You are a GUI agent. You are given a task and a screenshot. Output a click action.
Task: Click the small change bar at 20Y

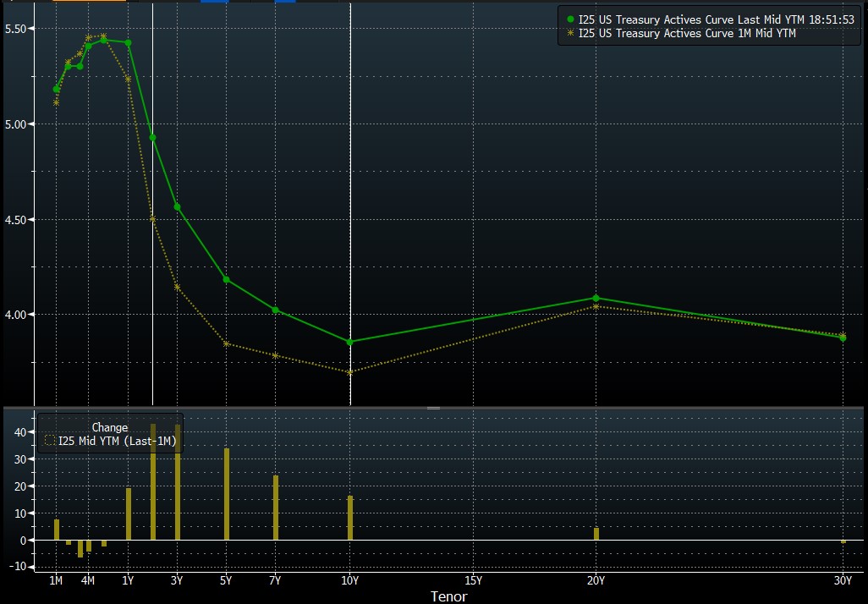point(596,534)
